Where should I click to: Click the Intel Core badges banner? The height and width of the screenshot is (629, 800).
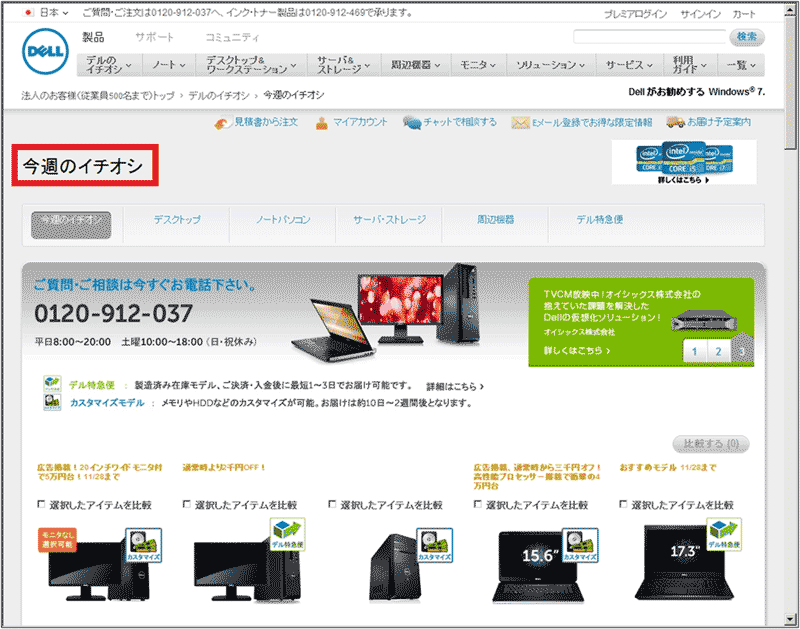tap(684, 162)
